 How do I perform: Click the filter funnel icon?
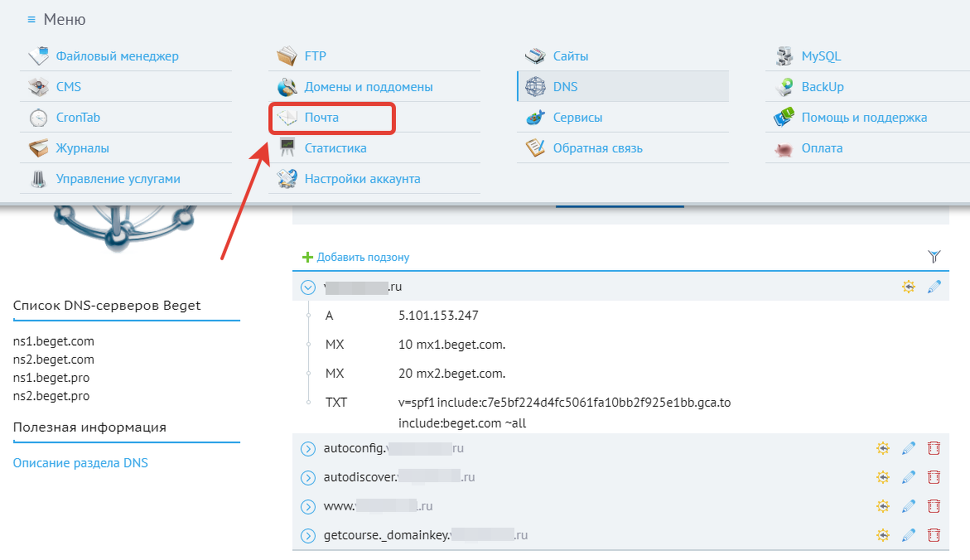pyautogui.click(x=934, y=256)
